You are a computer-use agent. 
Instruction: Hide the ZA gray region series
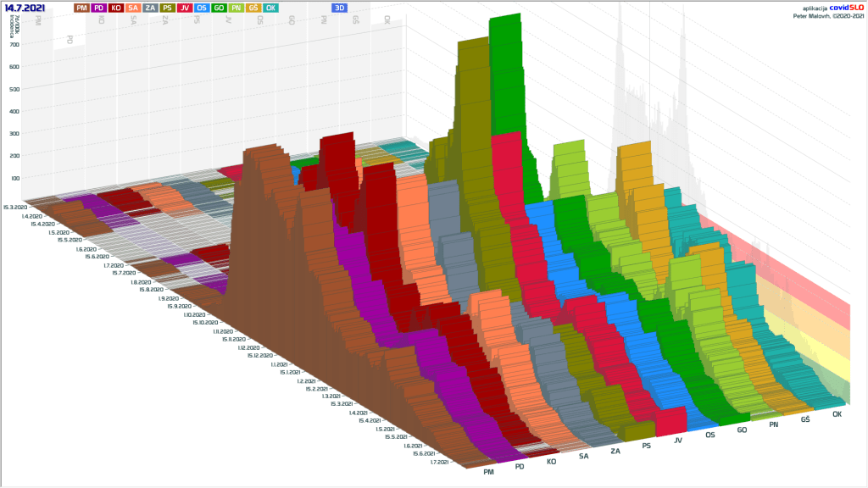click(150, 8)
